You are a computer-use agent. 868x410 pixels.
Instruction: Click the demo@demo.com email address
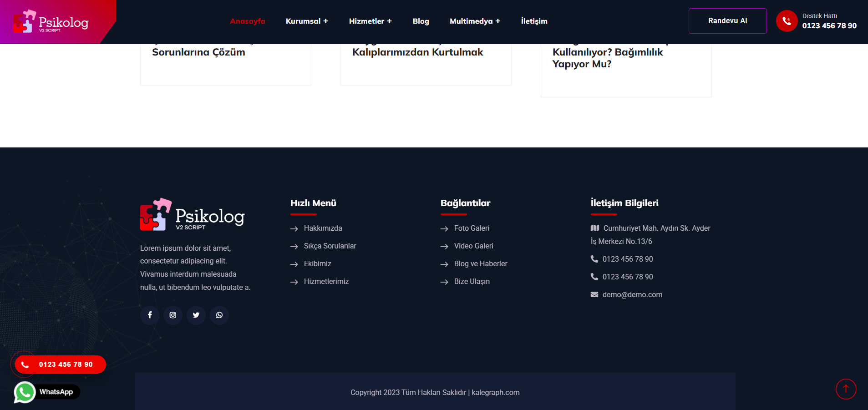pos(632,294)
